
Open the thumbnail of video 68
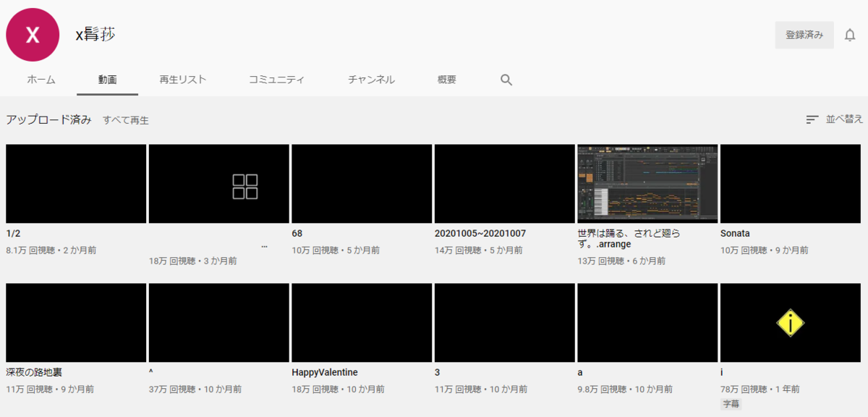tap(362, 183)
